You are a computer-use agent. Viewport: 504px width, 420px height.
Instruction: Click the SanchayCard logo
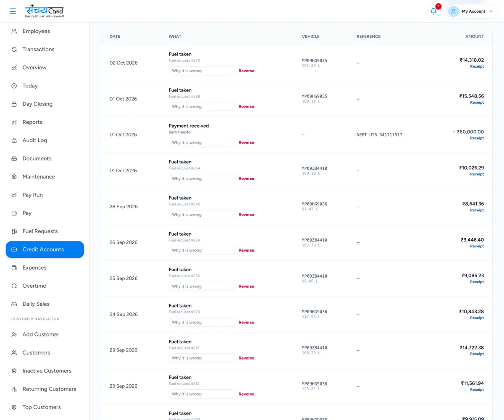(x=45, y=11)
